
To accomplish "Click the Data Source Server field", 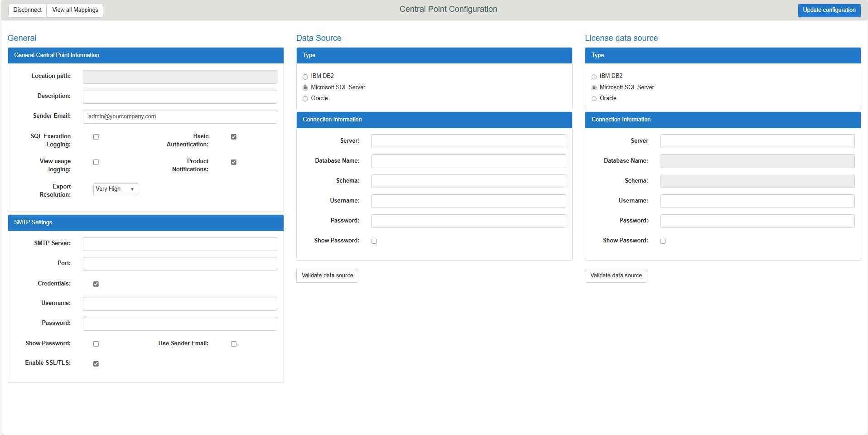I will (x=468, y=141).
